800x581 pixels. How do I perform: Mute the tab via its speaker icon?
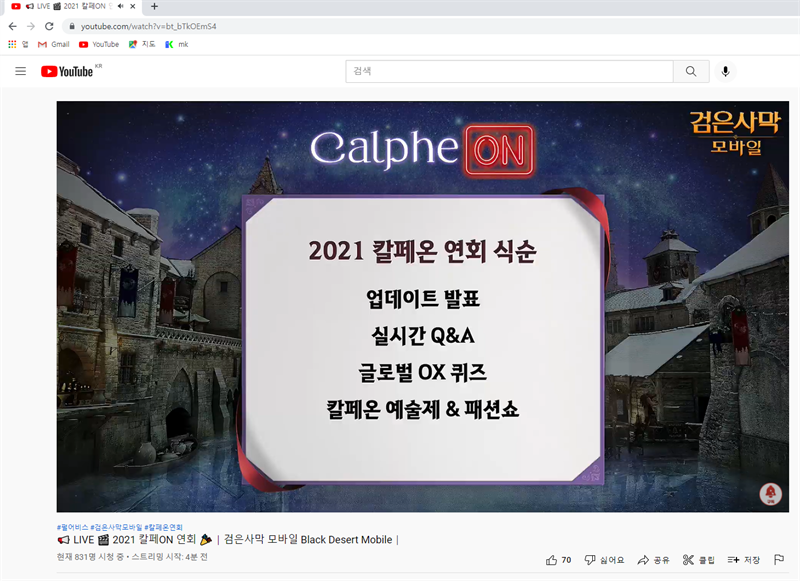(x=120, y=6)
